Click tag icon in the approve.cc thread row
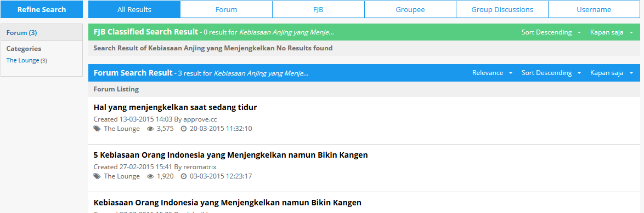The image size is (644, 213). pyautogui.click(x=97, y=129)
